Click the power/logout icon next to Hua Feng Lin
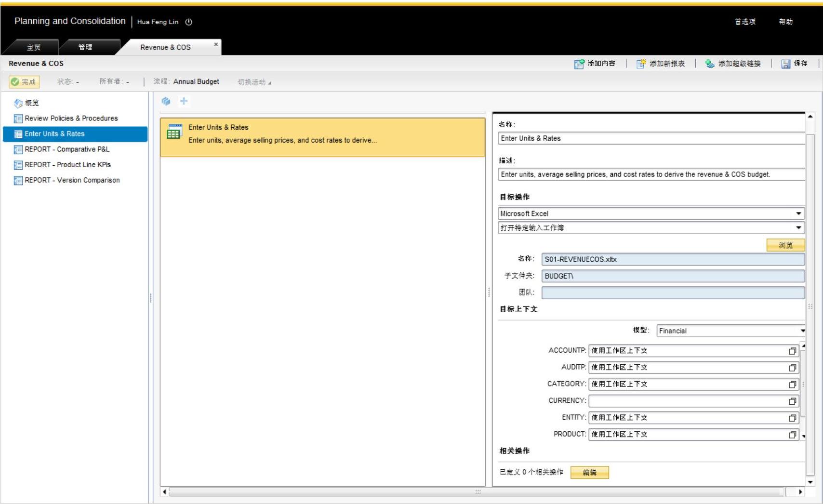 click(189, 22)
